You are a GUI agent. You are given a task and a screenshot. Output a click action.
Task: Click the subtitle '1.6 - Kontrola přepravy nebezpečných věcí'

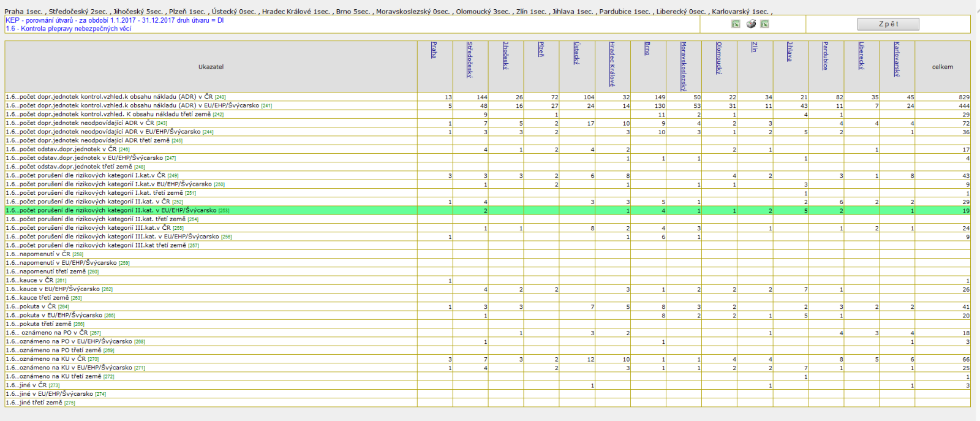pos(68,29)
